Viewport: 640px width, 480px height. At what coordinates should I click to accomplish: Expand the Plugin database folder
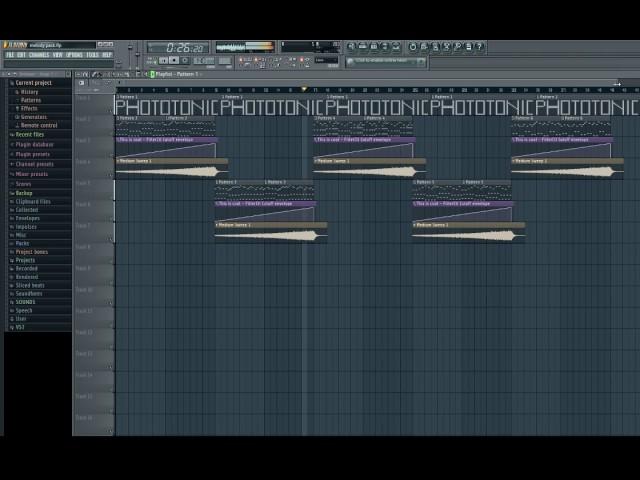[x=34, y=144]
